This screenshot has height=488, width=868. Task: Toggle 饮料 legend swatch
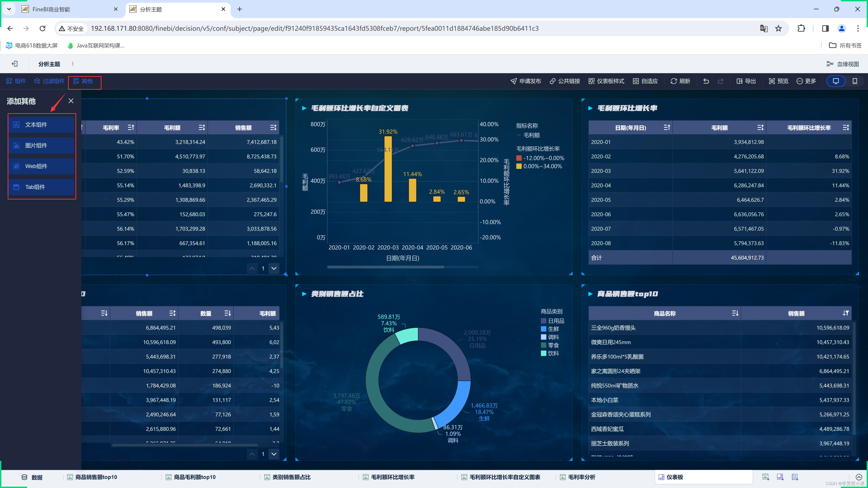click(543, 353)
